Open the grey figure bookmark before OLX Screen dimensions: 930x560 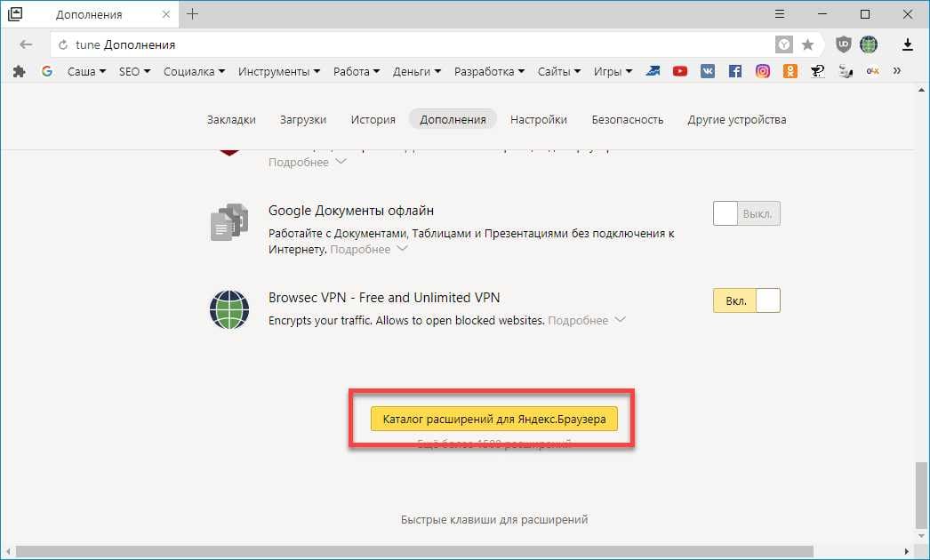(x=846, y=71)
